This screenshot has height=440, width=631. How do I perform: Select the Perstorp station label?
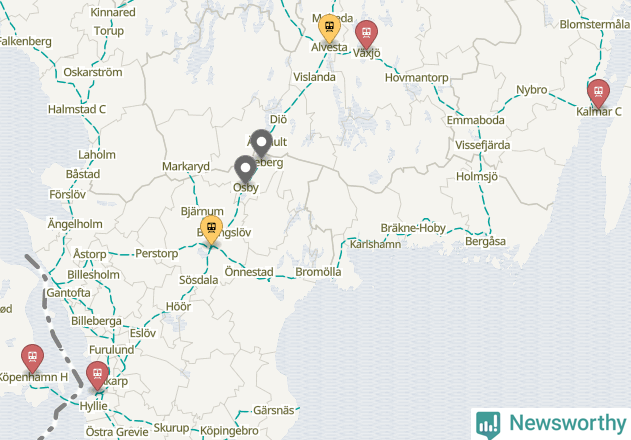[157, 254]
